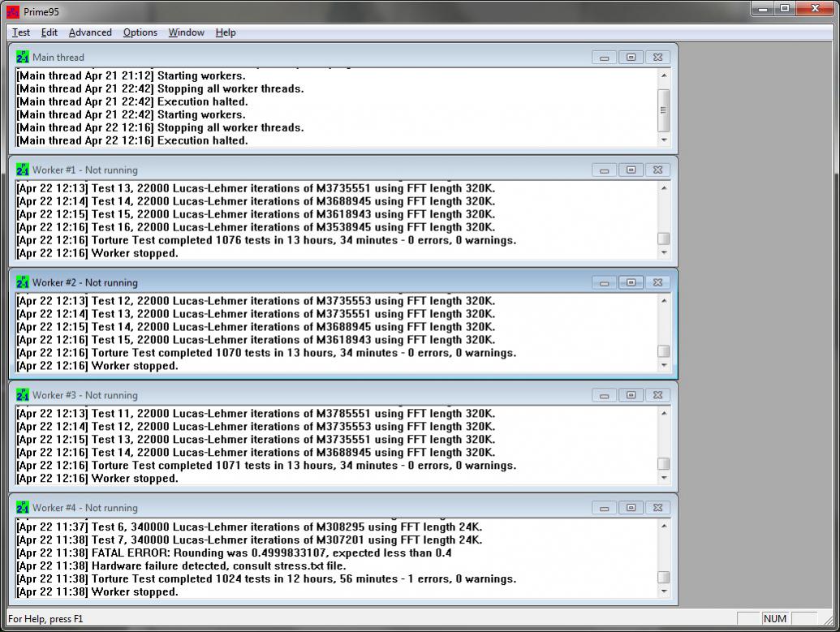Click scroll up arrow in Worker #4 window

[664, 526]
